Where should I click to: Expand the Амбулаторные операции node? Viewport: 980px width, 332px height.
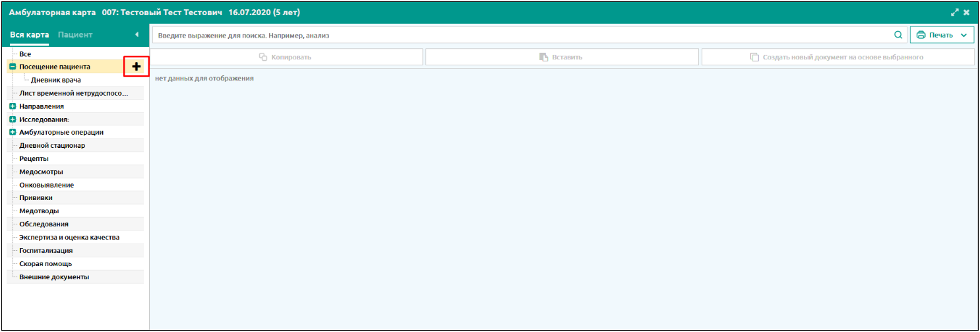click(13, 132)
